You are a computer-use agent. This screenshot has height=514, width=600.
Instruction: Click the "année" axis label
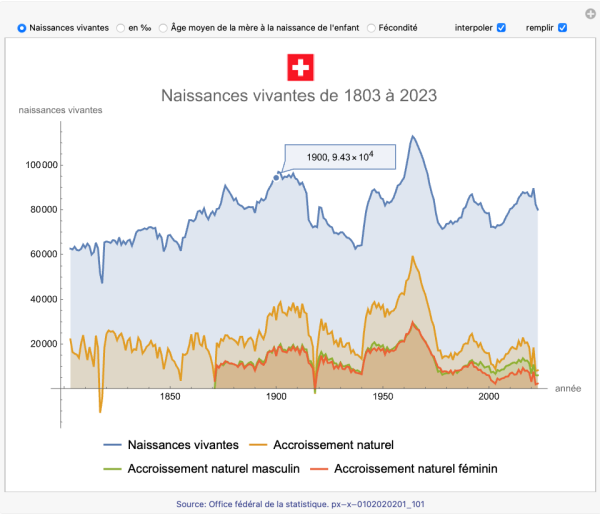pyautogui.click(x=567, y=387)
